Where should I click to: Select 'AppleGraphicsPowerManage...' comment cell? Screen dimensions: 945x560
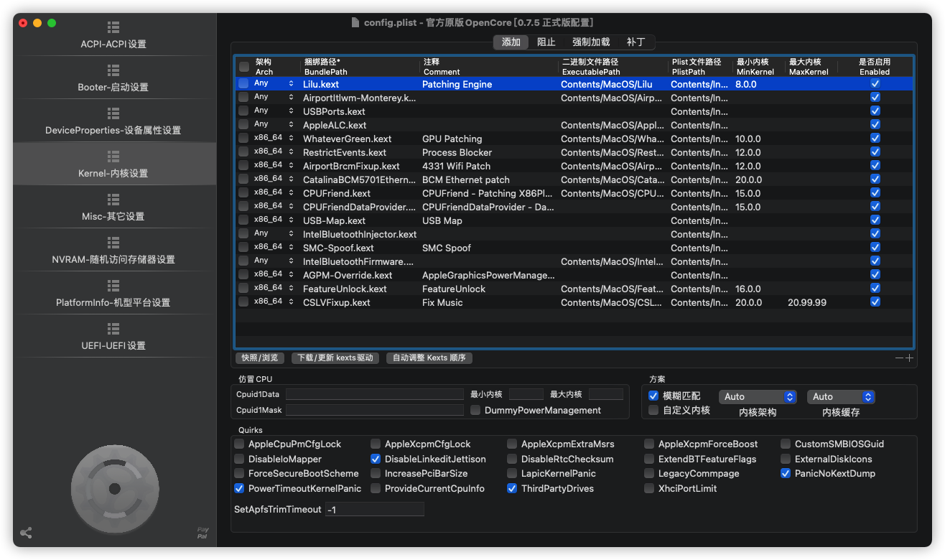tap(488, 275)
